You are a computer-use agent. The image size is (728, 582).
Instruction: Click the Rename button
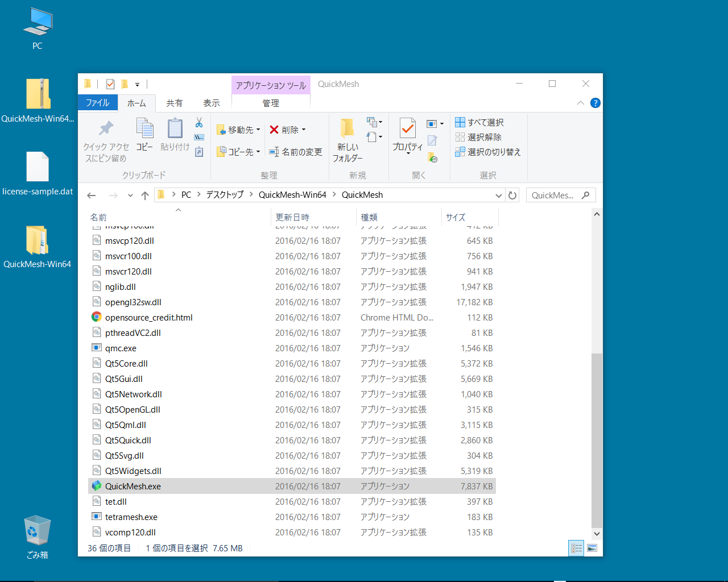(x=296, y=152)
